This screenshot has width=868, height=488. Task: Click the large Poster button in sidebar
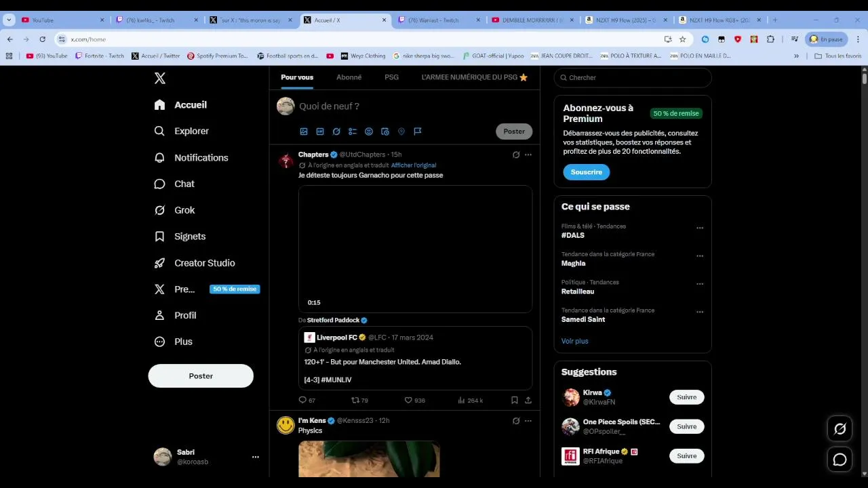pyautogui.click(x=201, y=376)
